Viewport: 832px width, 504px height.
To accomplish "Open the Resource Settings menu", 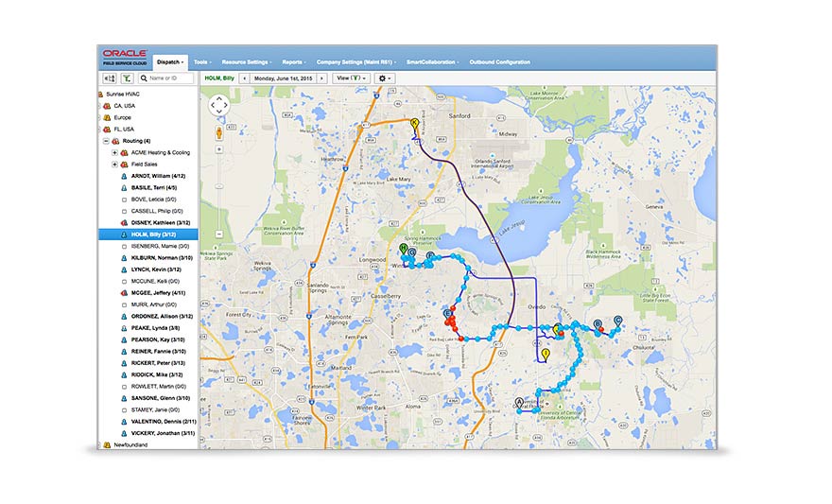I will click(247, 62).
